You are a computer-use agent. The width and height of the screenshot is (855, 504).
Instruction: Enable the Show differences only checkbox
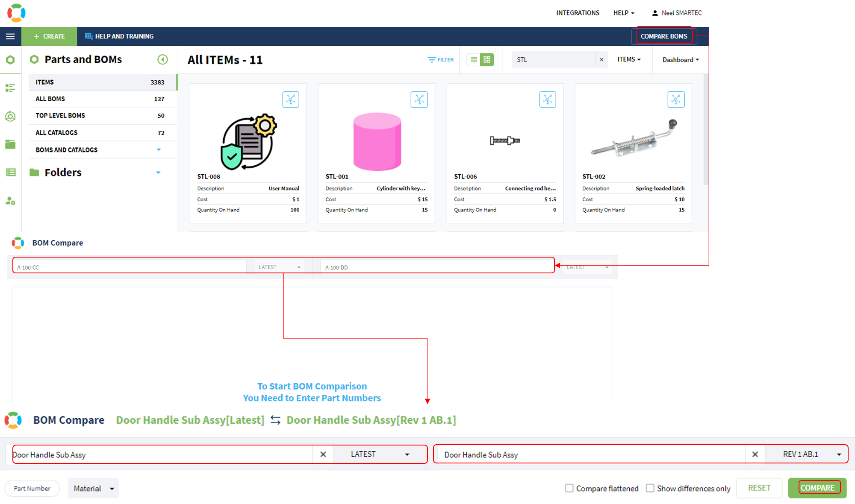tap(650, 488)
